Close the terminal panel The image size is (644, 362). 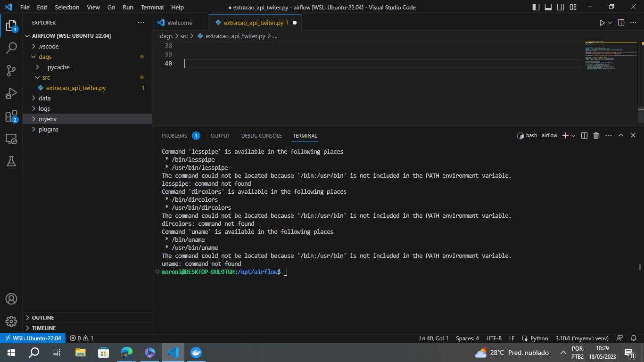click(x=633, y=135)
